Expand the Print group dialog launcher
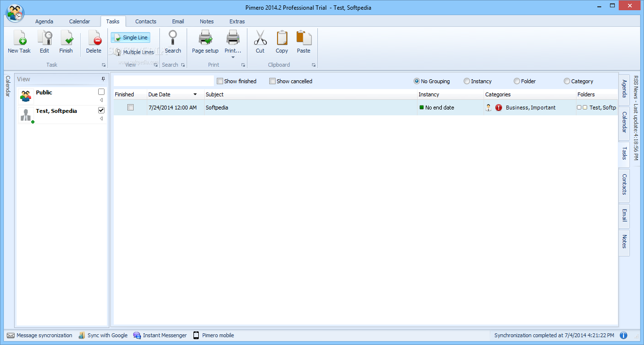Viewport: 644px width, 345px height. pos(243,65)
